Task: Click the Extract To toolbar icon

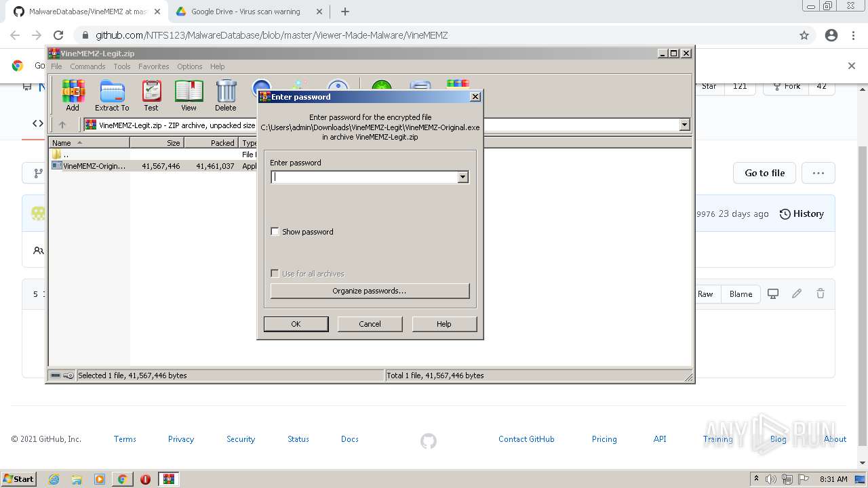Action: click(112, 96)
